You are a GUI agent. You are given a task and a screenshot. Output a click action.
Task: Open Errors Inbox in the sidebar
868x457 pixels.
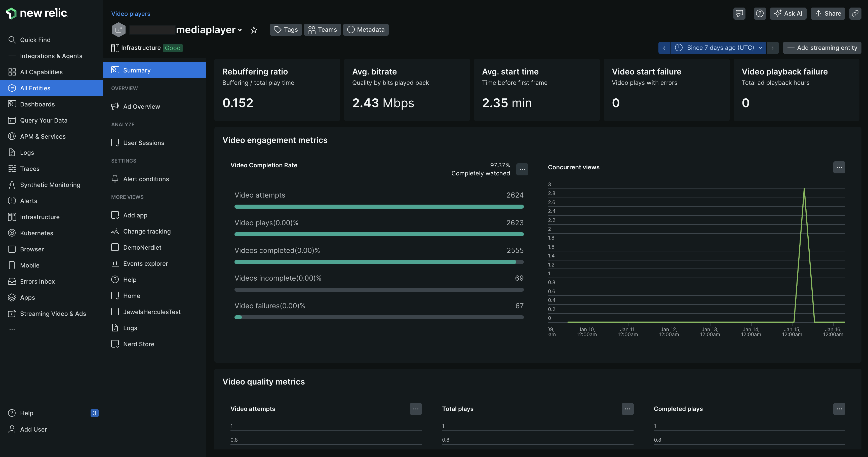coord(37,281)
